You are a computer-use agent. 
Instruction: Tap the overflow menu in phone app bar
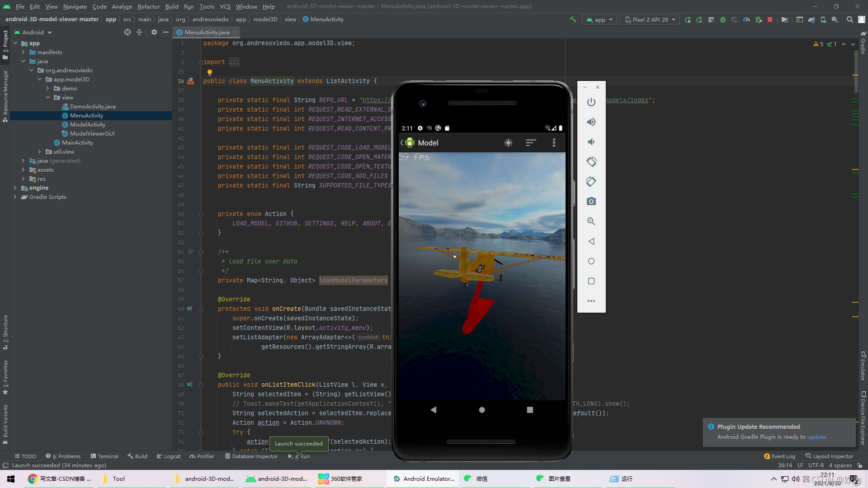(554, 143)
